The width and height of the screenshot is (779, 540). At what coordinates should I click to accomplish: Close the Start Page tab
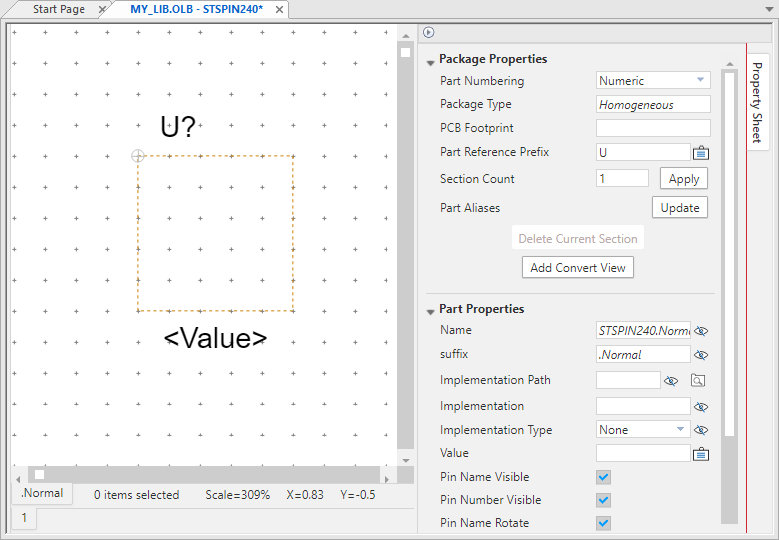point(102,10)
